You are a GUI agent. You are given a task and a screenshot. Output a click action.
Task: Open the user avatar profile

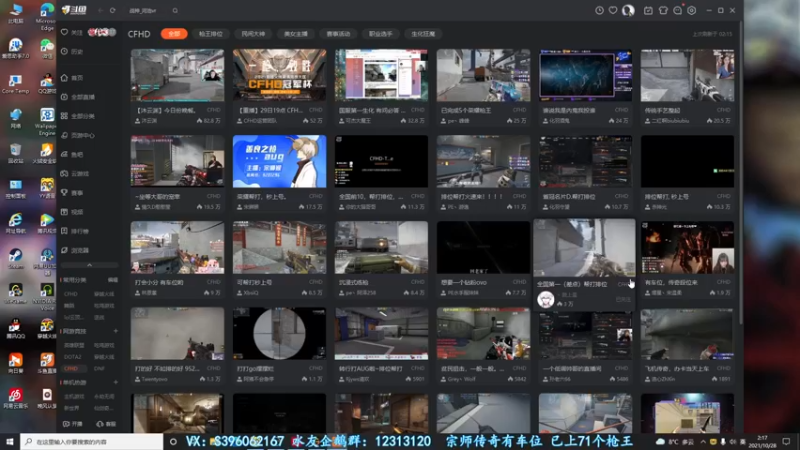coord(628,10)
